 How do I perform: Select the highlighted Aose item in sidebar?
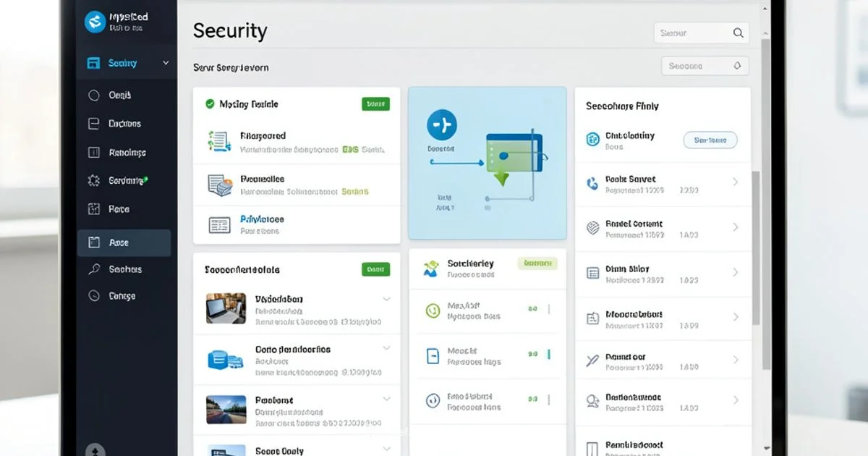pos(124,243)
